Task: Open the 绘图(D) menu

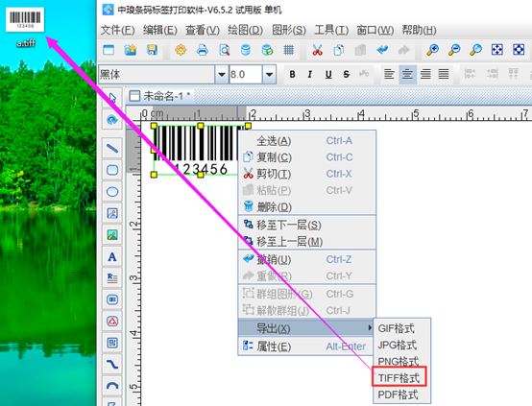Action: (x=245, y=30)
